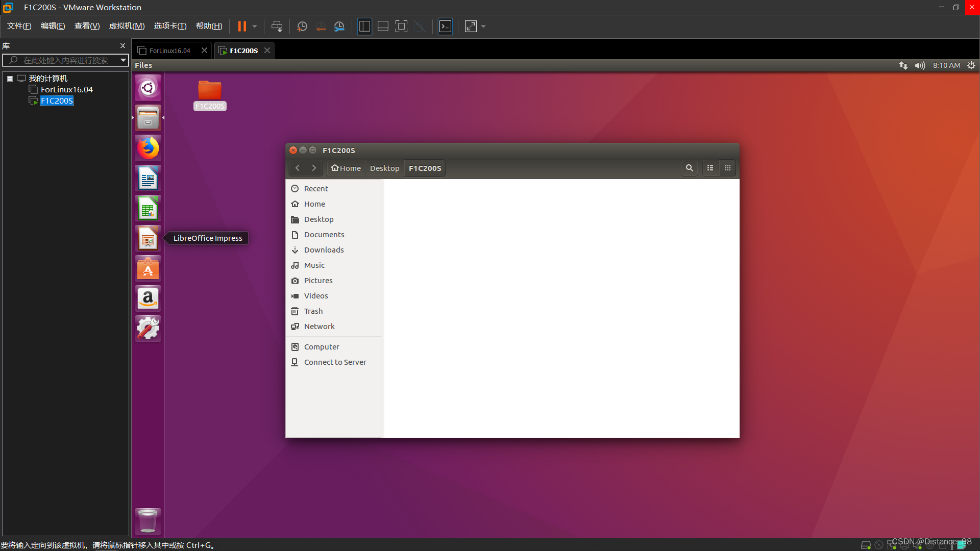This screenshot has width=980, height=551.
Task: Switch to the ForLinux16.04 tab
Action: click(x=169, y=51)
